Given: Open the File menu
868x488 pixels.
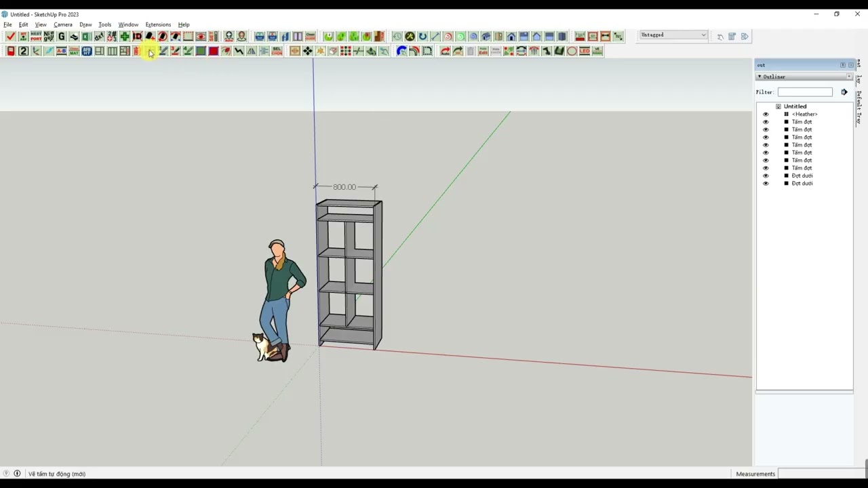Looking at the screenshot, I should (7, 24).
